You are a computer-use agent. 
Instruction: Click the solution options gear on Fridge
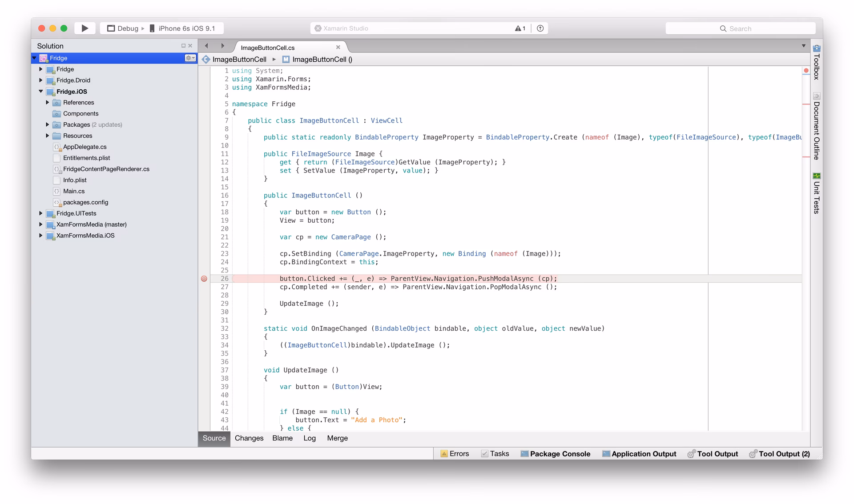point(190,58)
